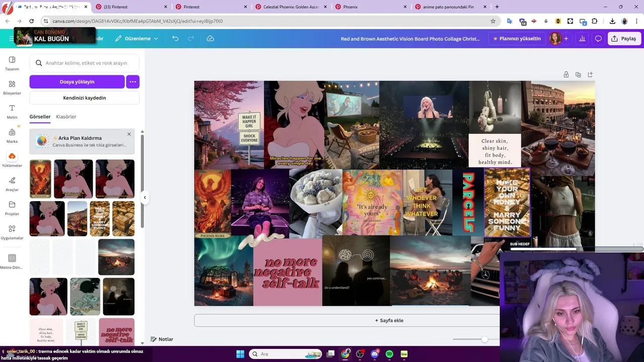
Task: Open Windows Start menu
Action: pyautogui.click(x=240, y=354)
